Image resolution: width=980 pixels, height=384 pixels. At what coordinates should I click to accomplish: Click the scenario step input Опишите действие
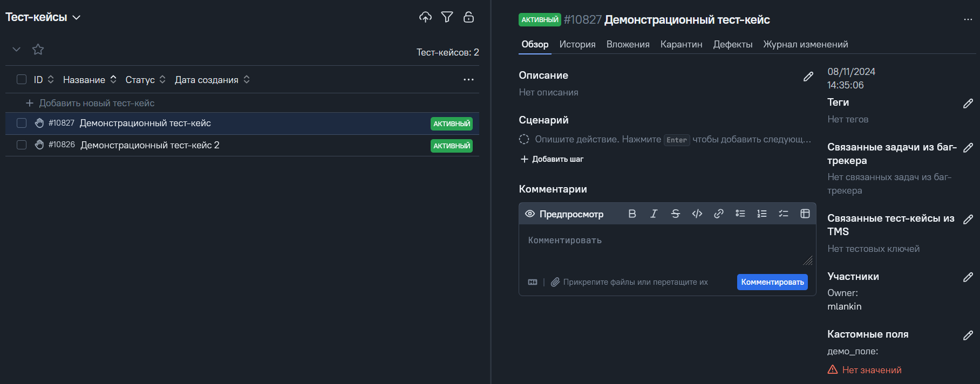pos(673,139)
